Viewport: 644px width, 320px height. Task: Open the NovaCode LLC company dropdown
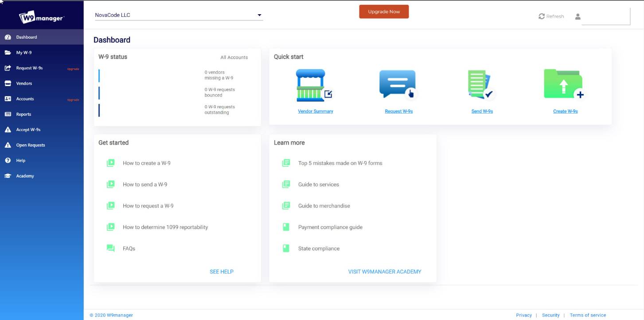click(x=179, y=15)
